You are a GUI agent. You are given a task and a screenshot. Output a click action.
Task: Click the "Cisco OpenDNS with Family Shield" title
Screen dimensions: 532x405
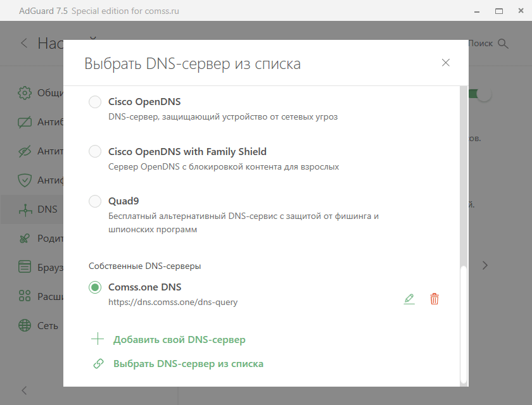[x=187, y=151]
